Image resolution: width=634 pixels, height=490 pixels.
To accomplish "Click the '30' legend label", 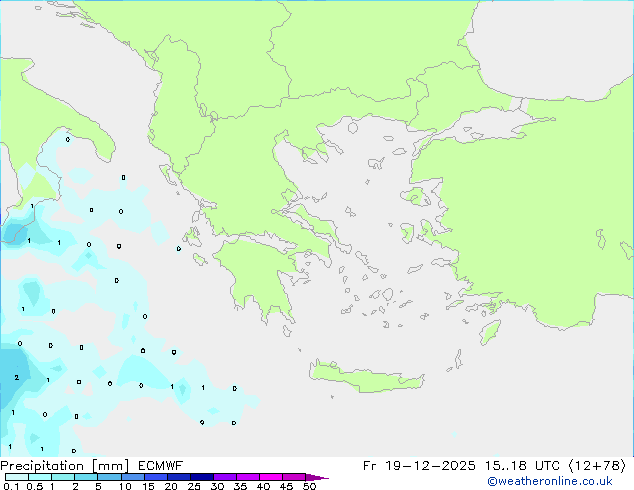I will [218, 486].
